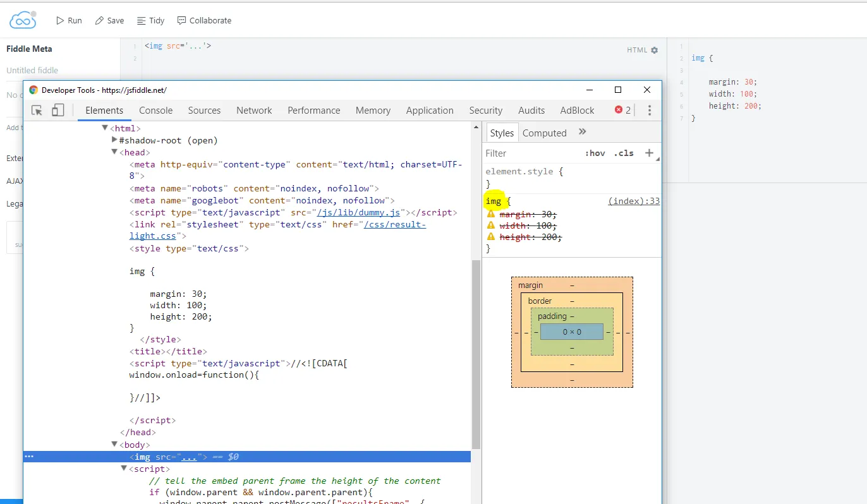
Task: Collapse the script node under body
Action: point(124,469)
